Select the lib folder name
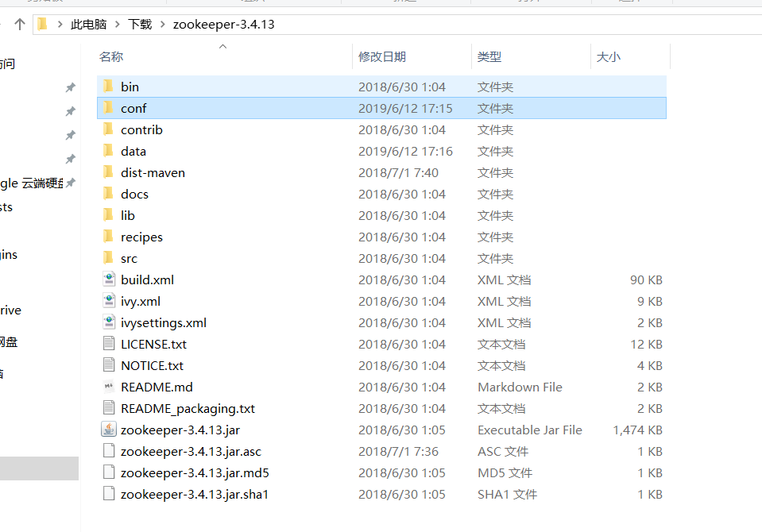 [128, 215]
